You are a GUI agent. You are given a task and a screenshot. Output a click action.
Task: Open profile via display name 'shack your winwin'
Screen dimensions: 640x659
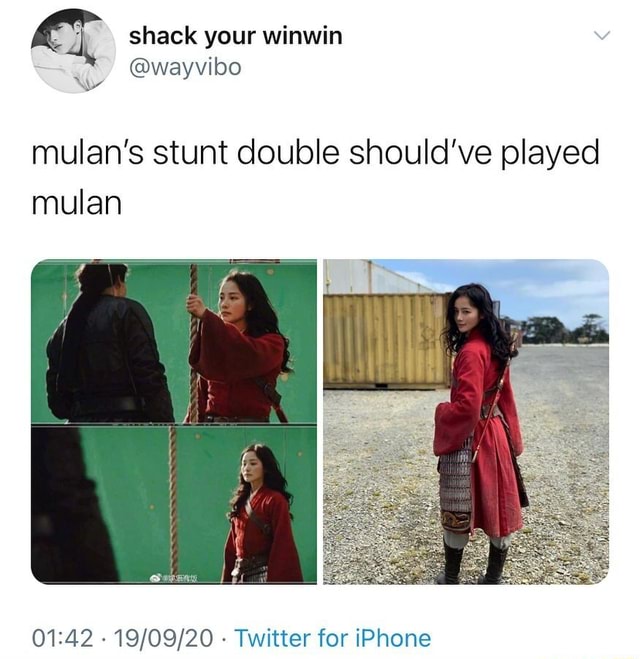[x=235, y=37]
